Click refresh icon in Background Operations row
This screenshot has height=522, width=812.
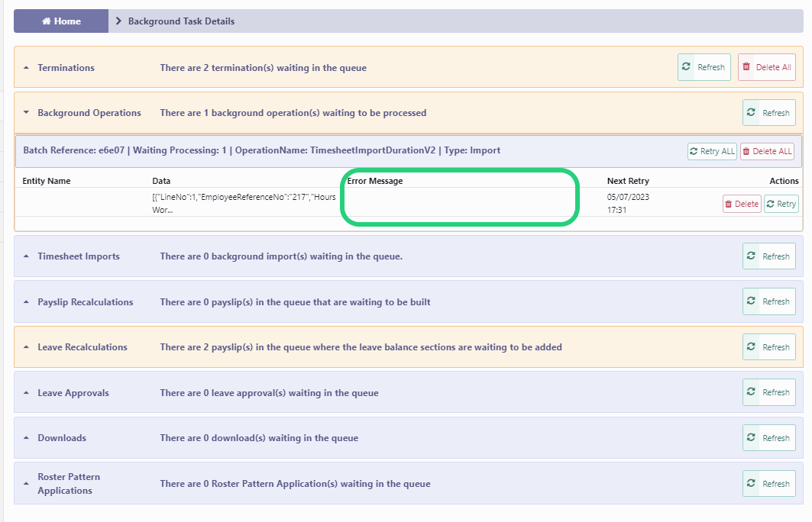751,112
